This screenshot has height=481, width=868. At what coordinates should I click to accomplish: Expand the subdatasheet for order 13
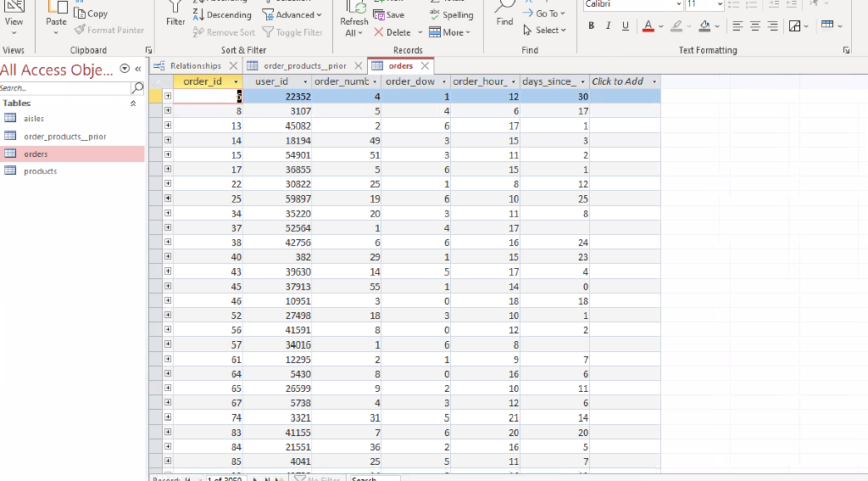[x=168, y=126]
